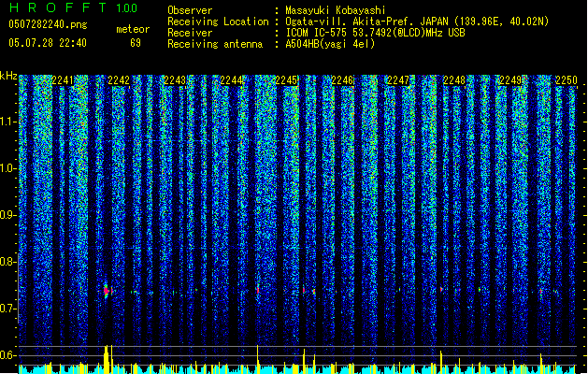Viewport: 588px width, 374px height.
Task: Select antenna value A504HB(yagi 4el)
Action: [330, 44]
